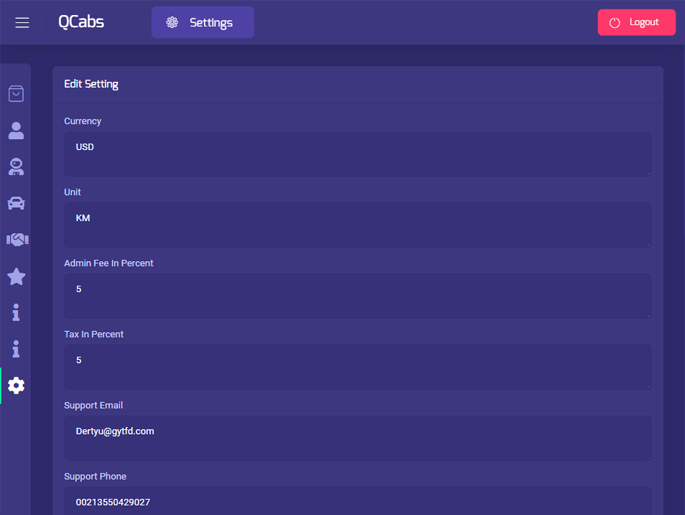Select the driver icon in sidebar
Image resolution: width=685 pixels, height=515 pixels.
[16, 167]
